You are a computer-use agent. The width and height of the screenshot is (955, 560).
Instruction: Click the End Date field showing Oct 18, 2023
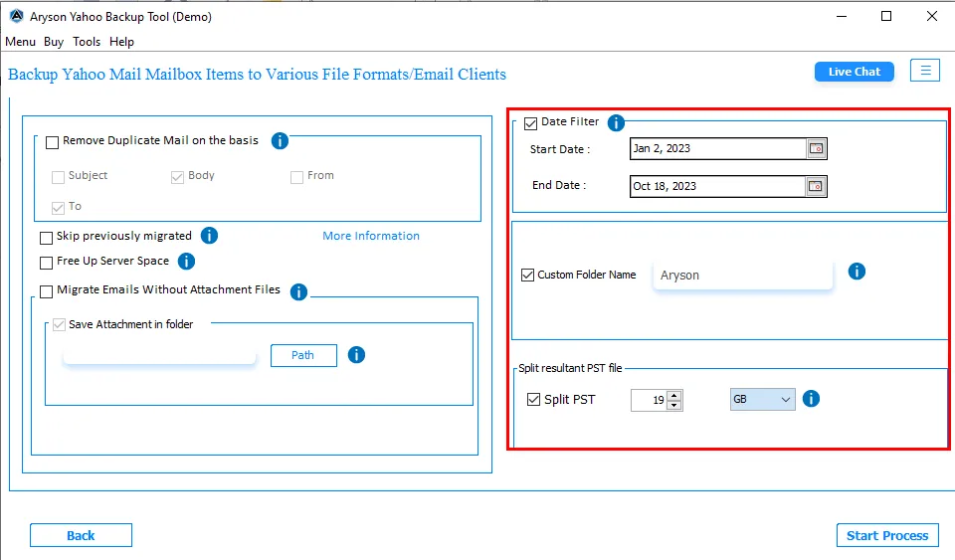717,186
